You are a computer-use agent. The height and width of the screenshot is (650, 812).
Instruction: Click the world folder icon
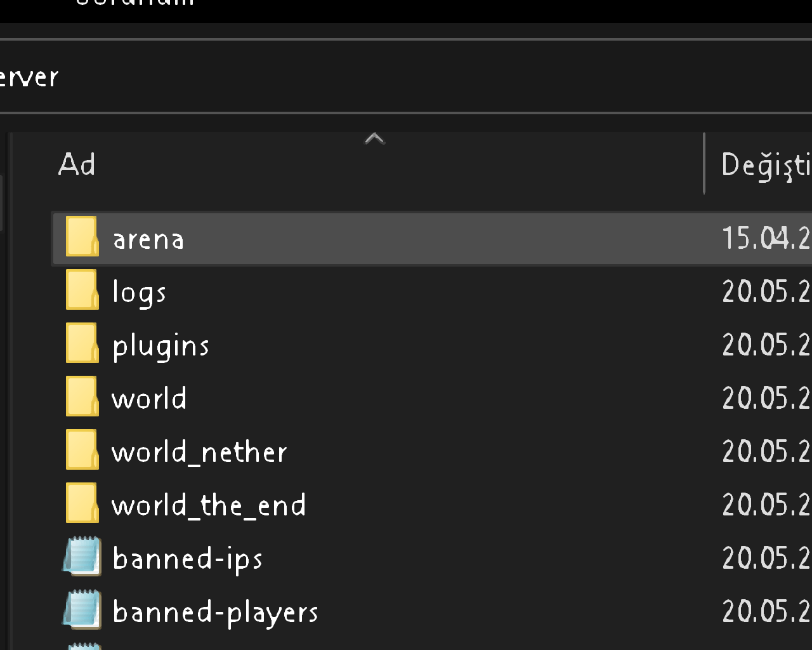(82, 396)
